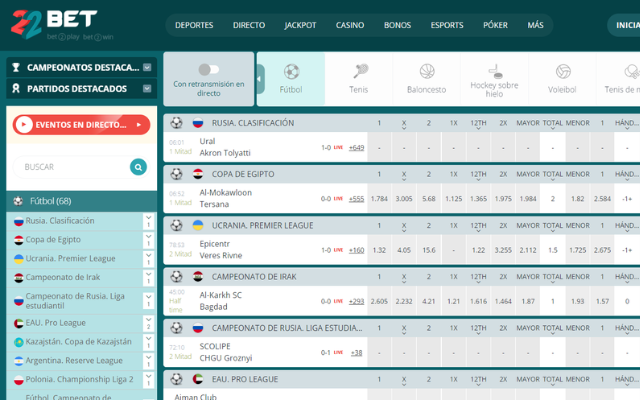Open +555 markets for Al-Mokawloon match
Screen dimensions: 640x400
pyautogui.click(x=356, y=199)
